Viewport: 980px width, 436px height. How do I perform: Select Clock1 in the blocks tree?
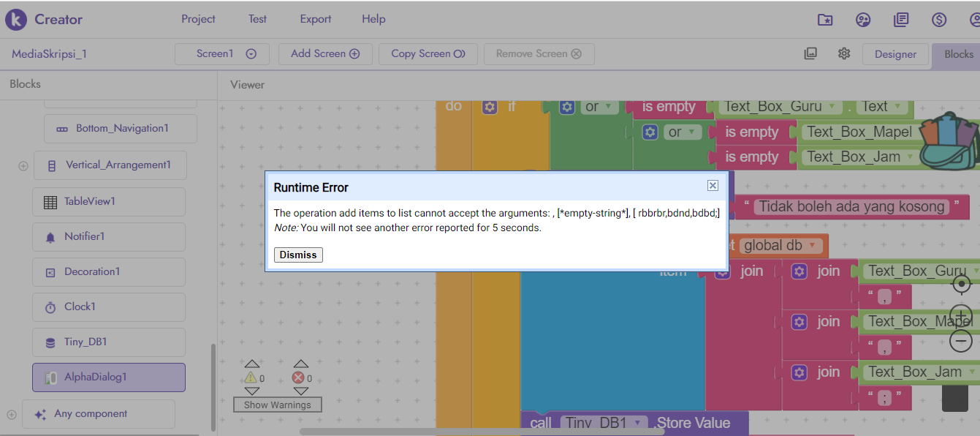pyautogui.click(x=109, y=307)
